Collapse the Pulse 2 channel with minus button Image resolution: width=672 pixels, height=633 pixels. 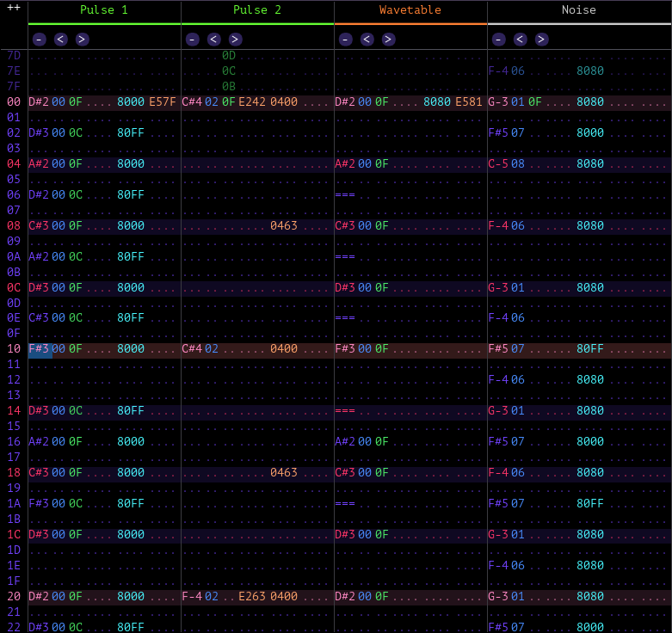pyautogui.click(x=193, y=39)
